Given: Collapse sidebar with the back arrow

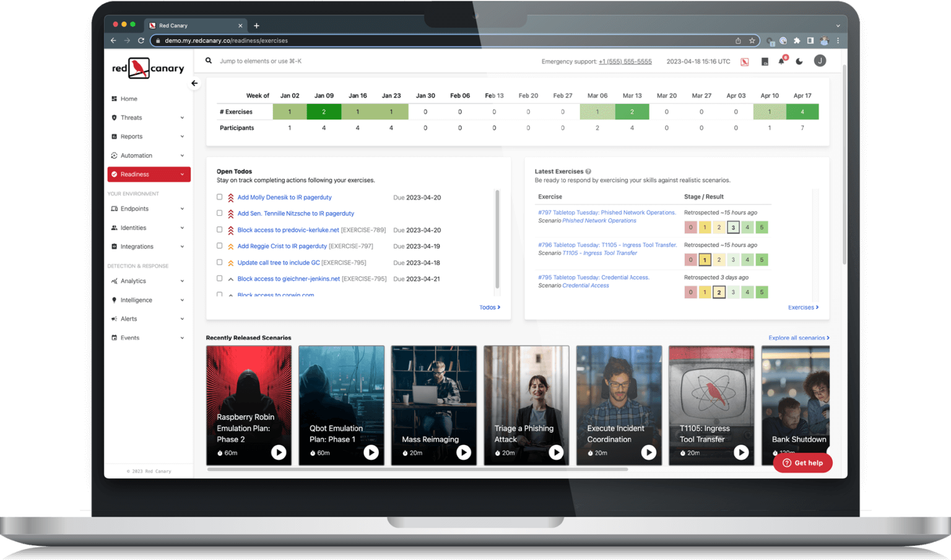Looking at the screenshot, I should pyautogui.click(x=194, y=83).
